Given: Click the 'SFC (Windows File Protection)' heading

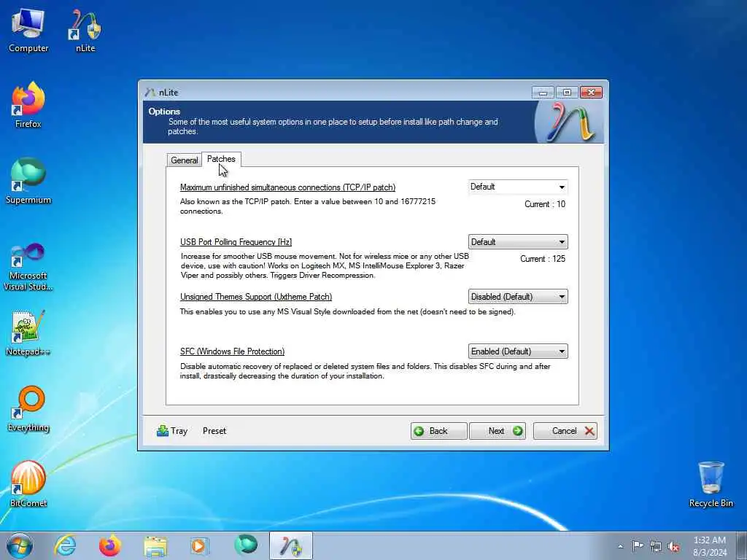Looking at the screenshot, I should pos(232,351).
